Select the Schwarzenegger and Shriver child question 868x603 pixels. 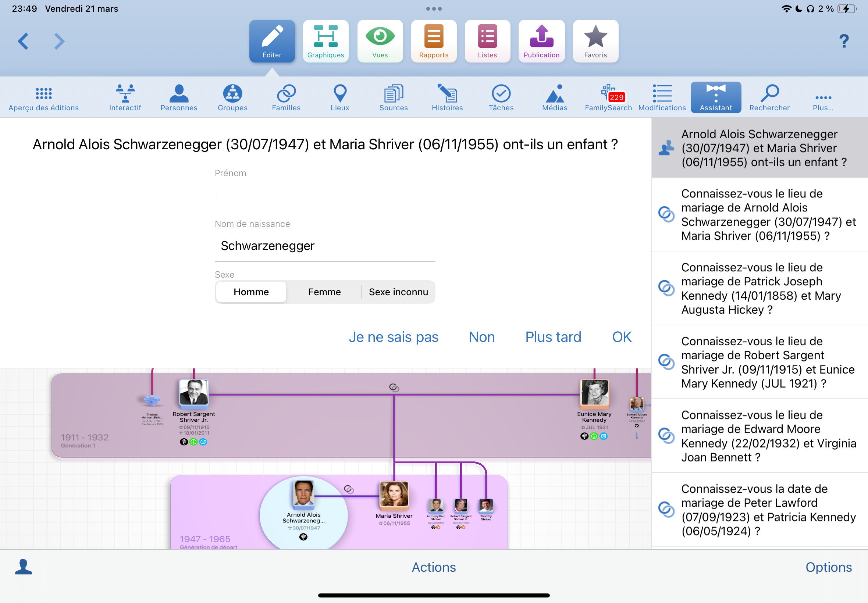click(759, 148)
